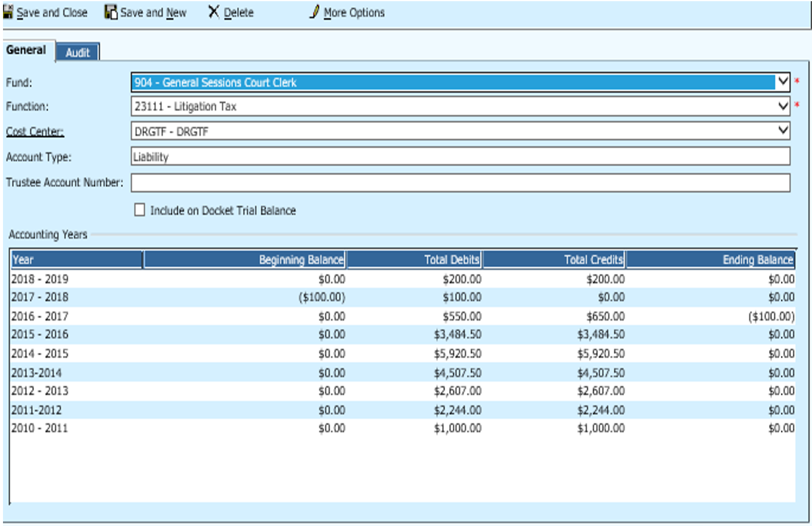The height and width of the screenshot is (526, 812).
Task: Click the $550.00 total debits cell
Action: point(461,316)
